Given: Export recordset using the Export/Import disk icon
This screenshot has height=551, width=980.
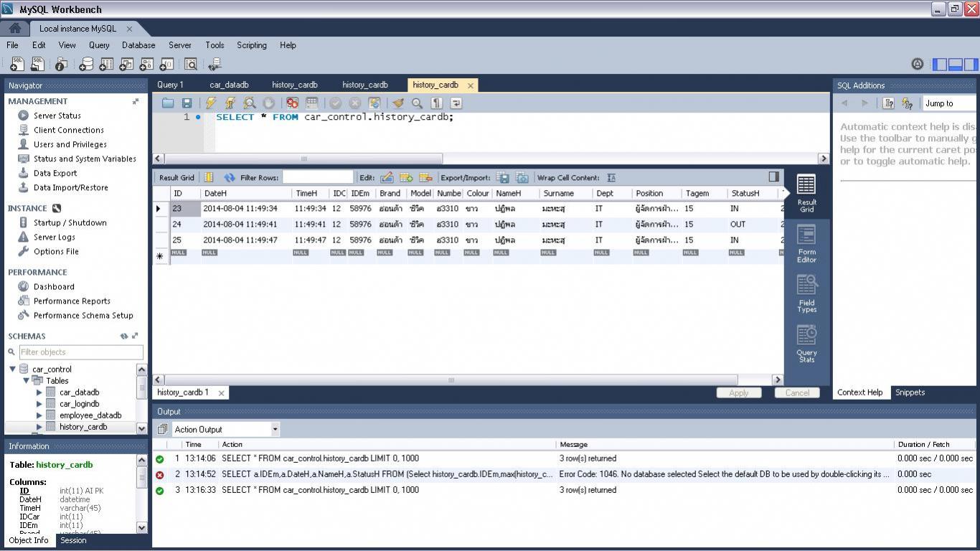Looking at the screenshot, I should (503, 178).
